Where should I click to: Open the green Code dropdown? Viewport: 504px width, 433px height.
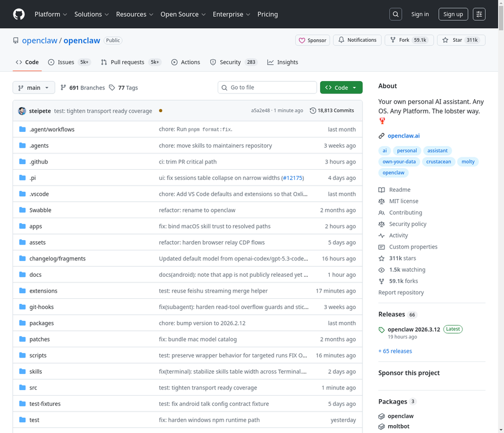point(341,87)
